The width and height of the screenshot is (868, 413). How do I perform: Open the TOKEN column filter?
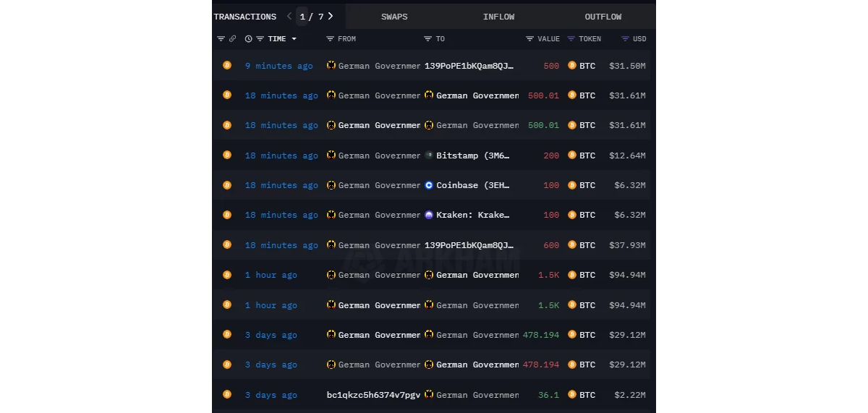[571, 39]
